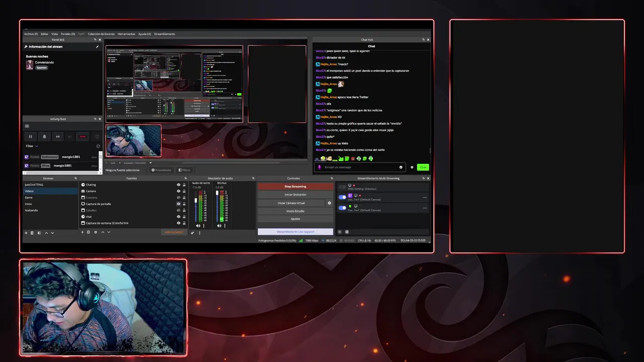The height and width of the screenshot is (362, 644).
Task: Add a new scene with the plus icon
Action: (26, 233)
